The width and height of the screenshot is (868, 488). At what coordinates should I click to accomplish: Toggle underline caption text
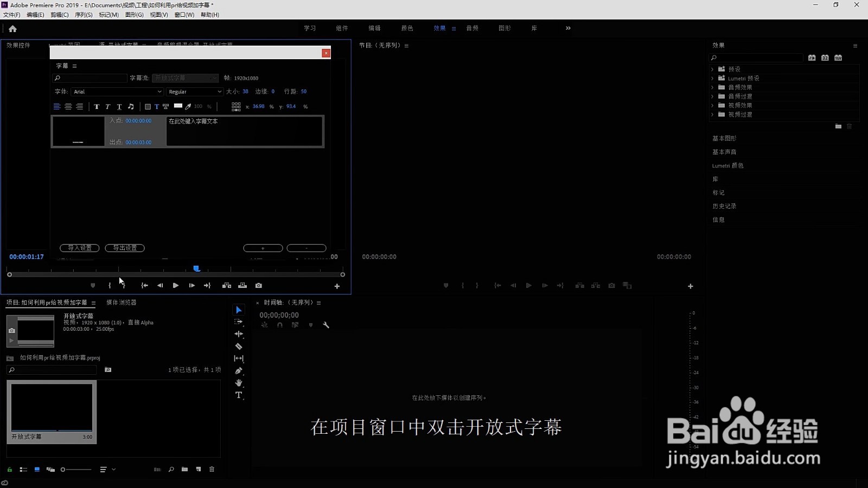click(119, 107)
